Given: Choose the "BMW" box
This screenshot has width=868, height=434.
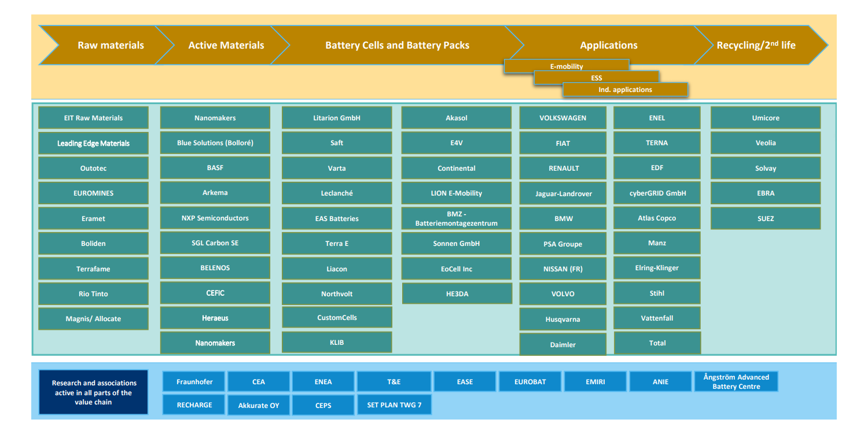Looking at the screenshot, I should pyautogui.click(x=563, y=219).
